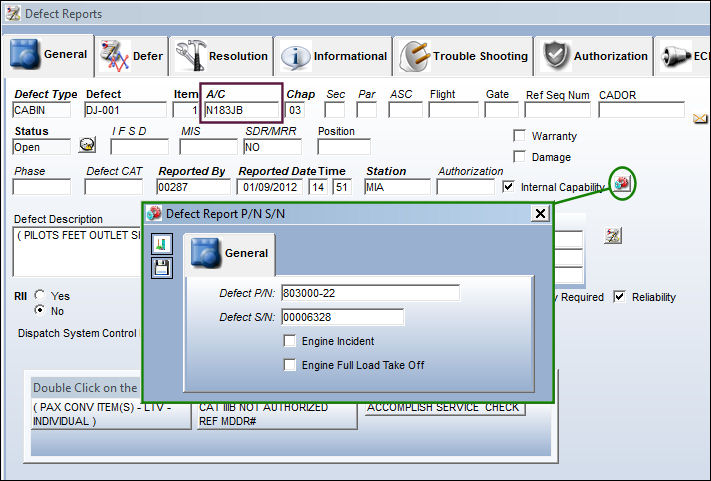711x481 pixels.
Task: Switch to the Defer tab
Action: click(x=131, y=56)
